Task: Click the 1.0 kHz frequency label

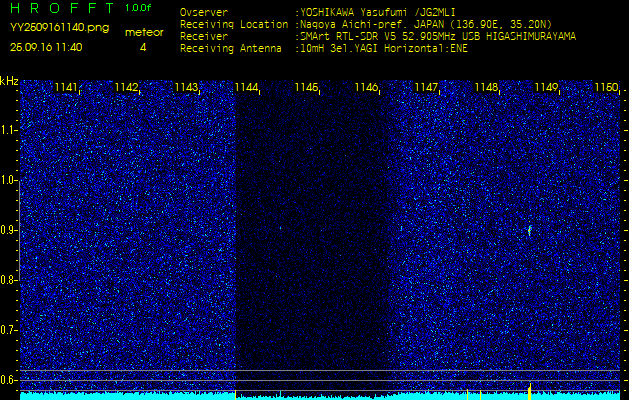Action: click(x=7, y=181)
